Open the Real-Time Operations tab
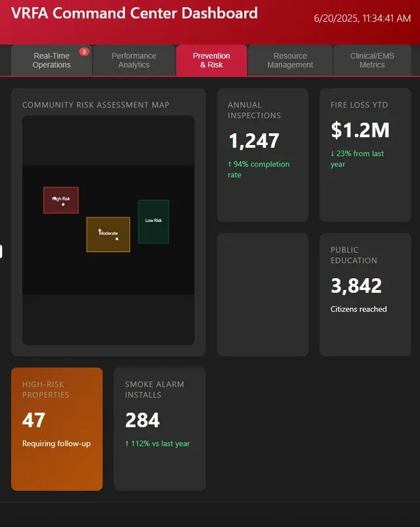This screenshot has width=420, height=527. (51, 60)
